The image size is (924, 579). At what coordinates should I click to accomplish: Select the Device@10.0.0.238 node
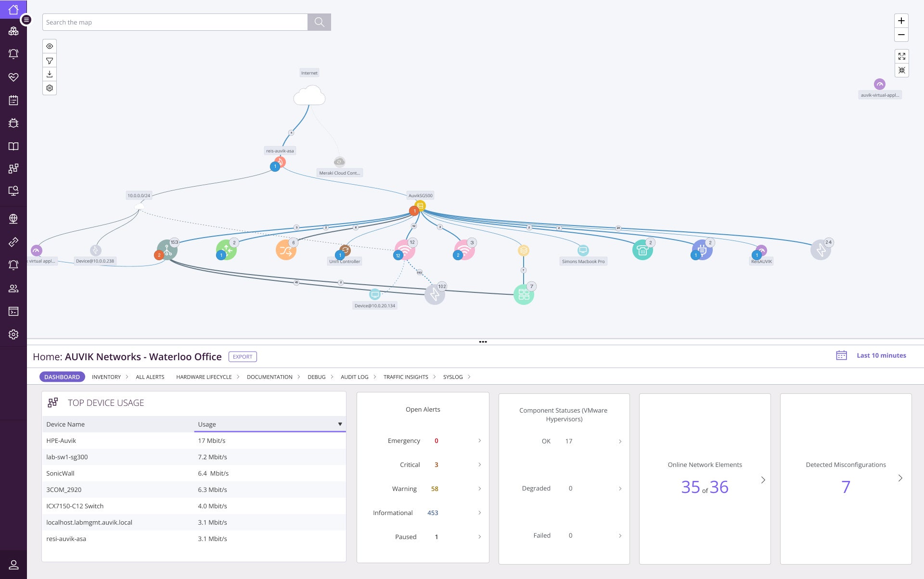95,250
